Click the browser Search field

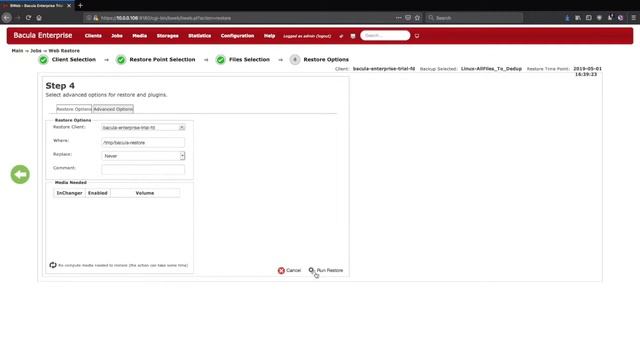[475, 18]
